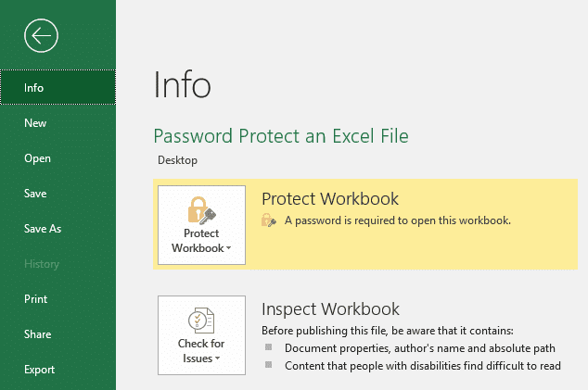This screenshot has width=588, height=390.
Task: Expand the Protect Workbook dropdown arrow
Action: point(227,249)
